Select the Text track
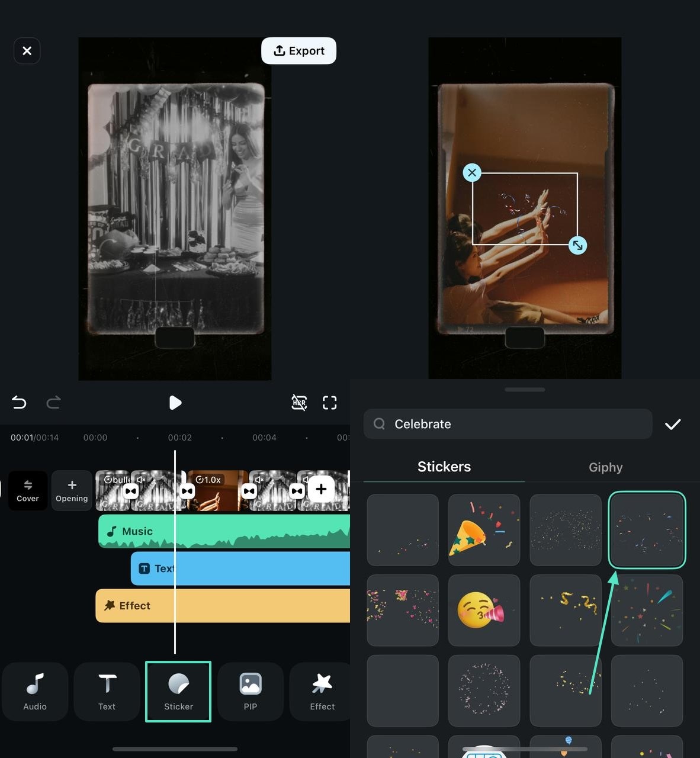 240,568
